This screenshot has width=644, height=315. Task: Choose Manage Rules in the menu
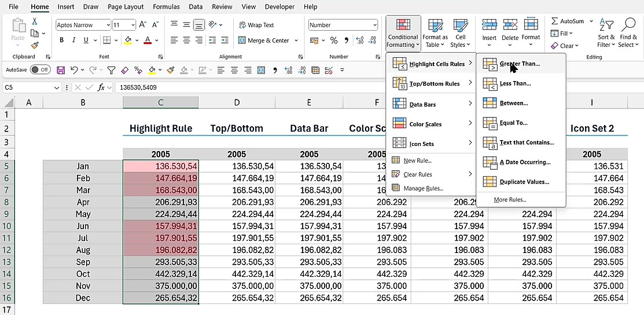pyautogui.click(x=422, y=188)
